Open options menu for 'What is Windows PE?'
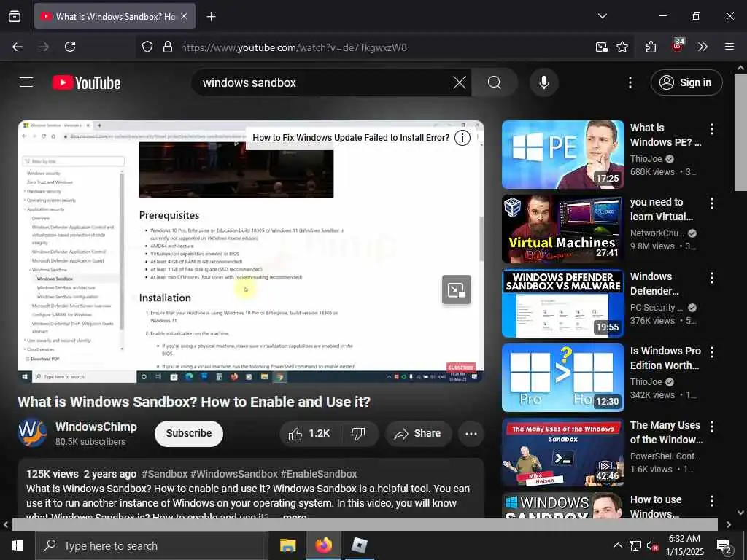Viewport: 747px width, 560px height. coord(712,128)
